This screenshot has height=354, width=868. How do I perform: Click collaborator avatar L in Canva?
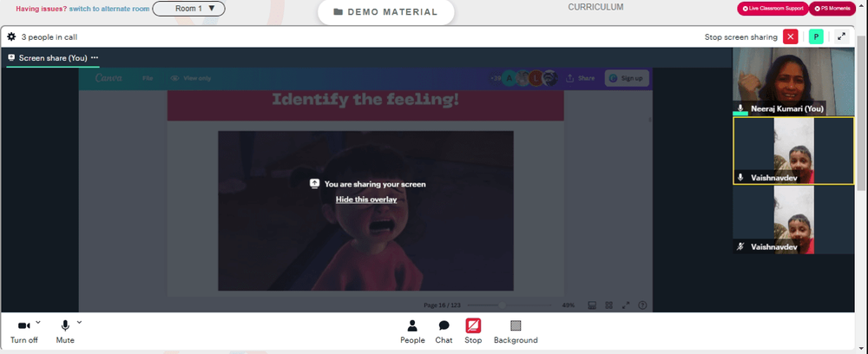(x=536, y=78)
